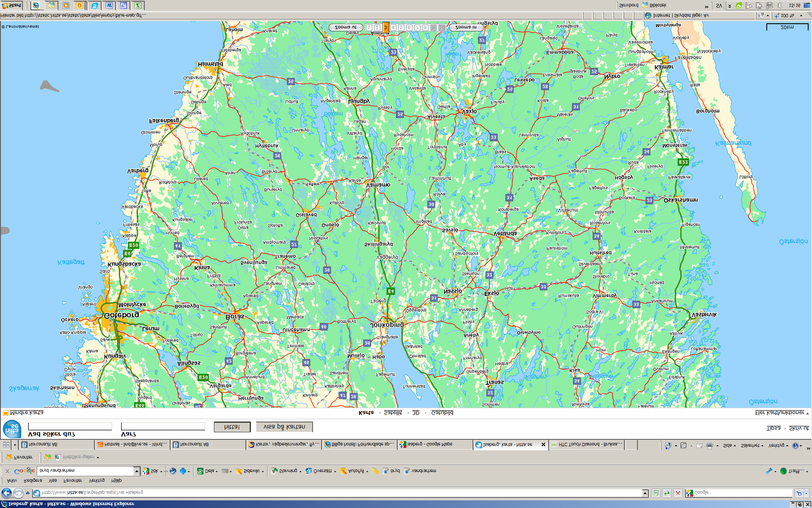Open the Arkiv menu
Image resolution: width=812 pixels, height=508 pixels.
coord(12,480)
